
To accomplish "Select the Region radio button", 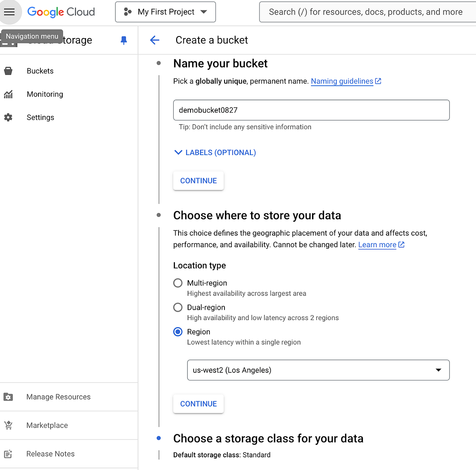I will (178, 332).
